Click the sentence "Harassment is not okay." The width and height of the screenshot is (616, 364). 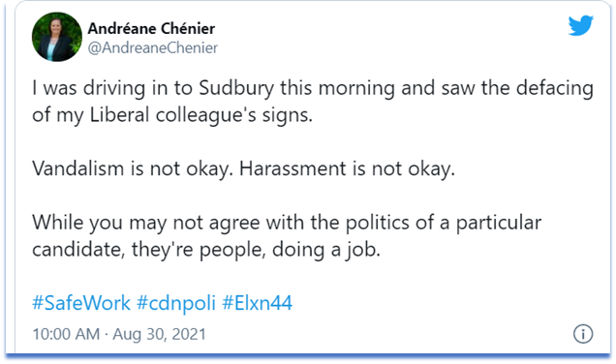(x=348, y=168)
